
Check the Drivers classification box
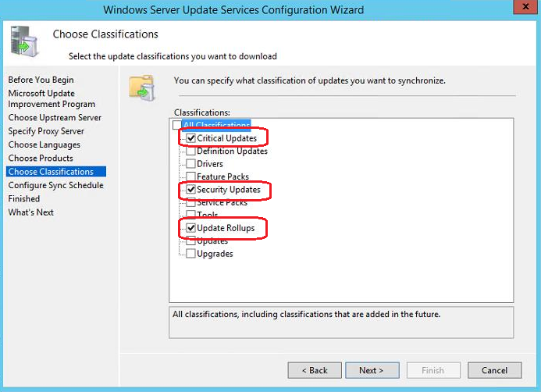191,164
